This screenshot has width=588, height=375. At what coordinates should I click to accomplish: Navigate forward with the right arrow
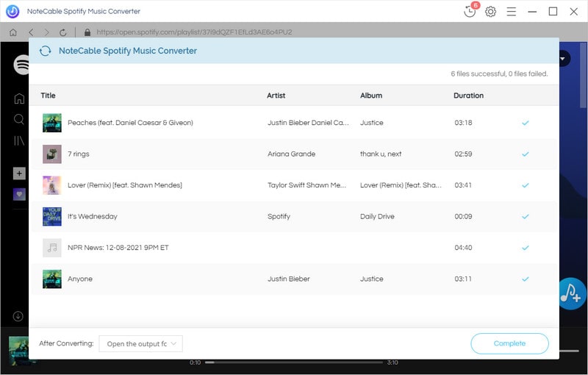[47, 32]
